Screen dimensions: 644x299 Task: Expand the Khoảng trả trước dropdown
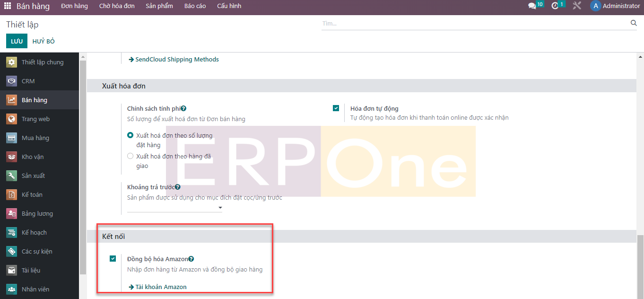point(220,208)
